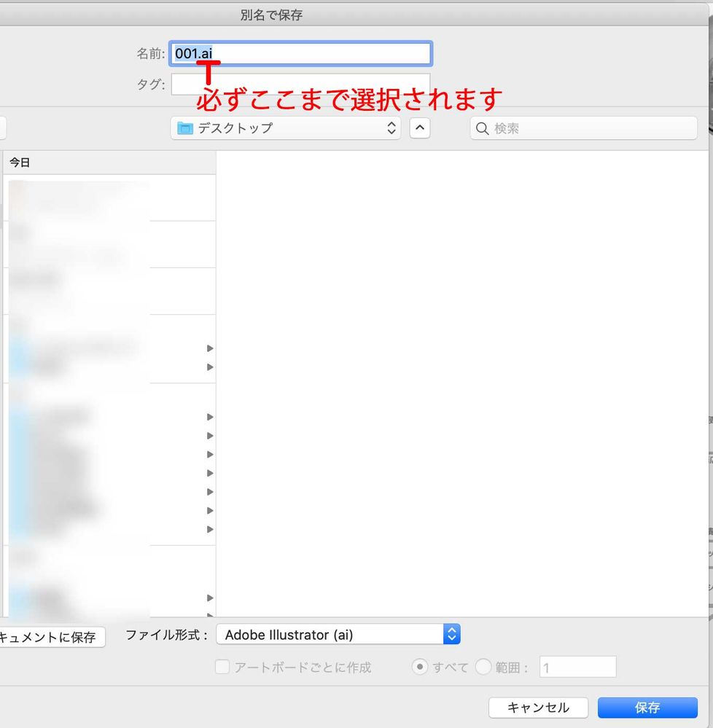Click the 今日 column header

(109, 163)
